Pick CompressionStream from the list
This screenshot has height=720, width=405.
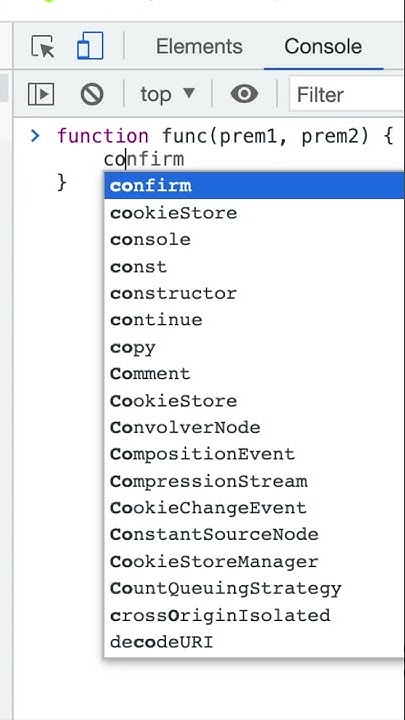(x=254, y=481)
